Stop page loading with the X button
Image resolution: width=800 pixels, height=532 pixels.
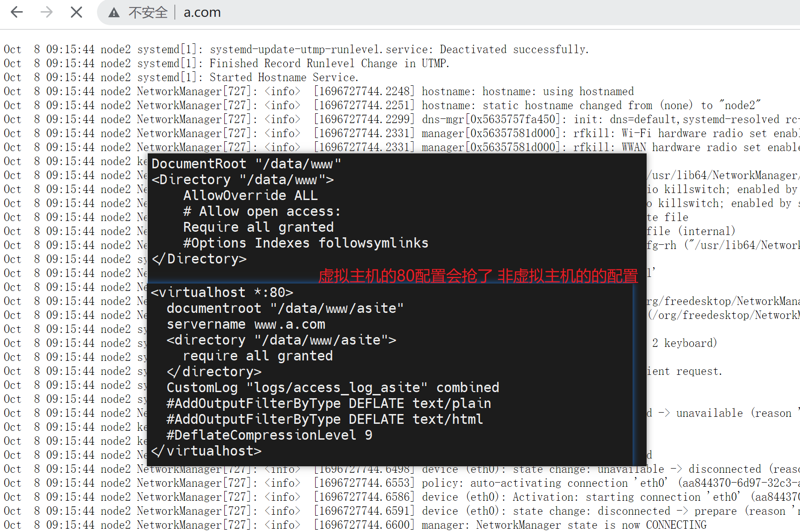pos(76,12)
